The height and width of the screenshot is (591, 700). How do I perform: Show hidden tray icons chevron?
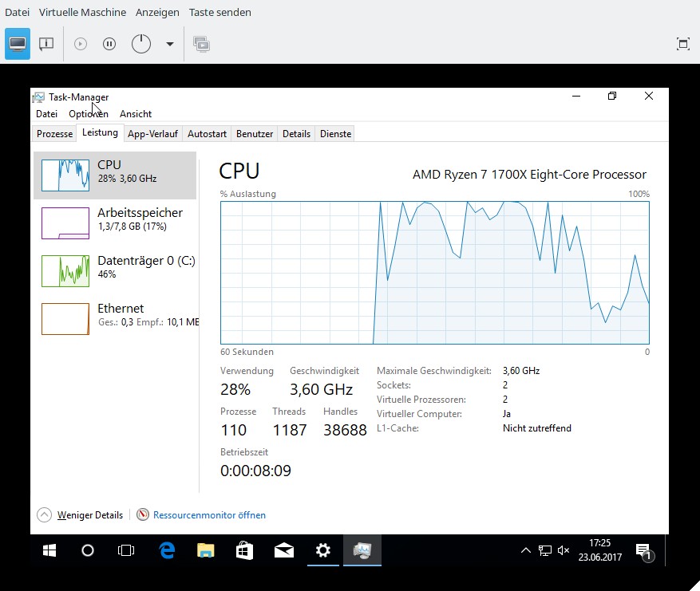tap(526, 550)
